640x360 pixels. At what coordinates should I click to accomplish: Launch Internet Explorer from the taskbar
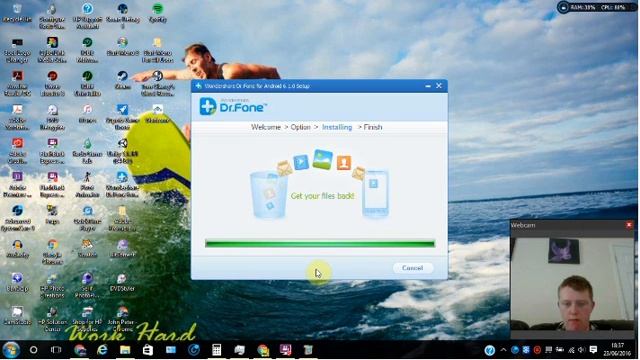[102, 350]
